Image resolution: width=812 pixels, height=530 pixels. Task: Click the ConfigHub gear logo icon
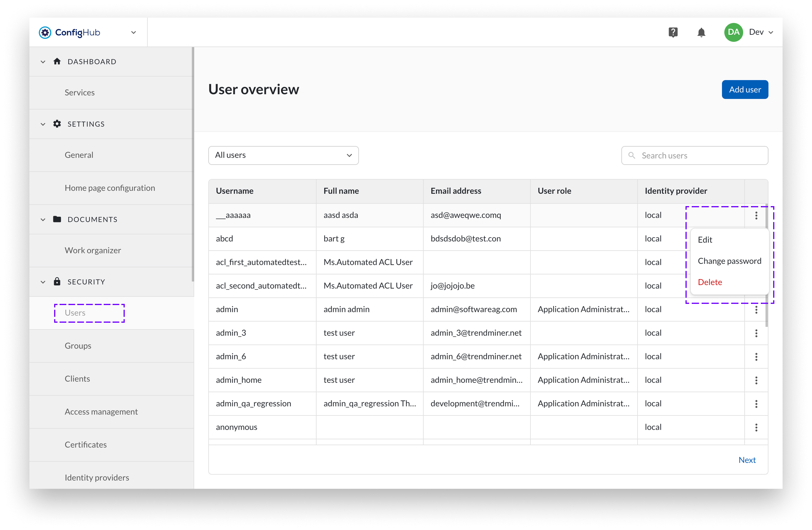[x=45, y=32]
